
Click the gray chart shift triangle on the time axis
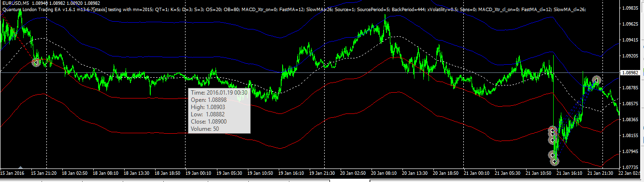tap(20, 168)
